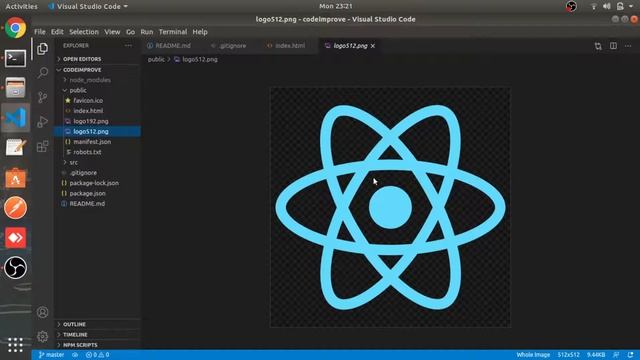Open package.json in the explorer
Viewport: 640px width, 360px height.
[98, 193]
